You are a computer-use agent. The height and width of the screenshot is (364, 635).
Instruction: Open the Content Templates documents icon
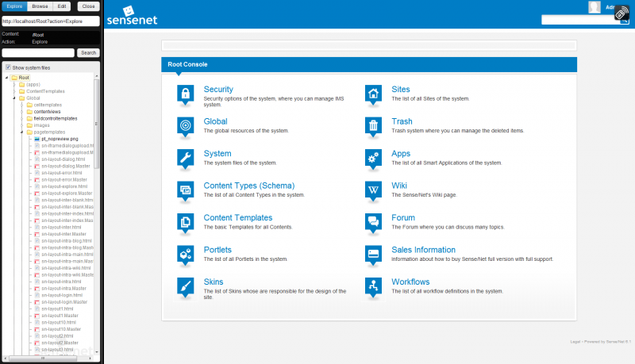pos(186,224)
